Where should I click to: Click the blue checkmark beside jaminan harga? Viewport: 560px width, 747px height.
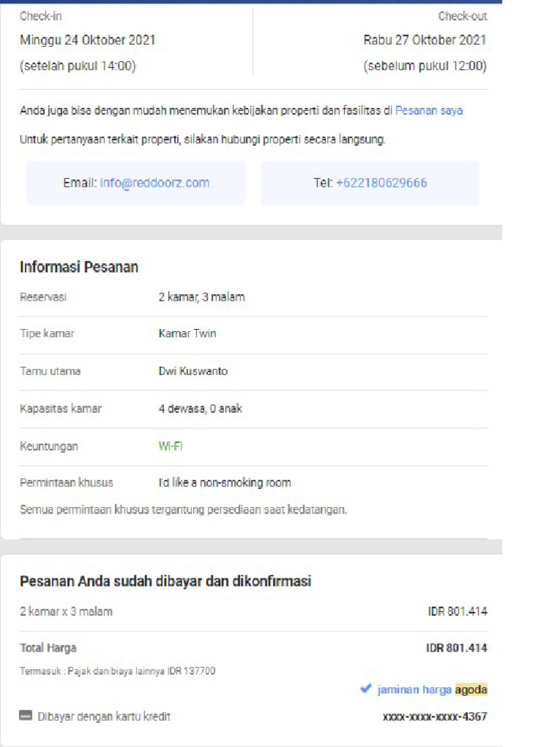click(366, 689)
